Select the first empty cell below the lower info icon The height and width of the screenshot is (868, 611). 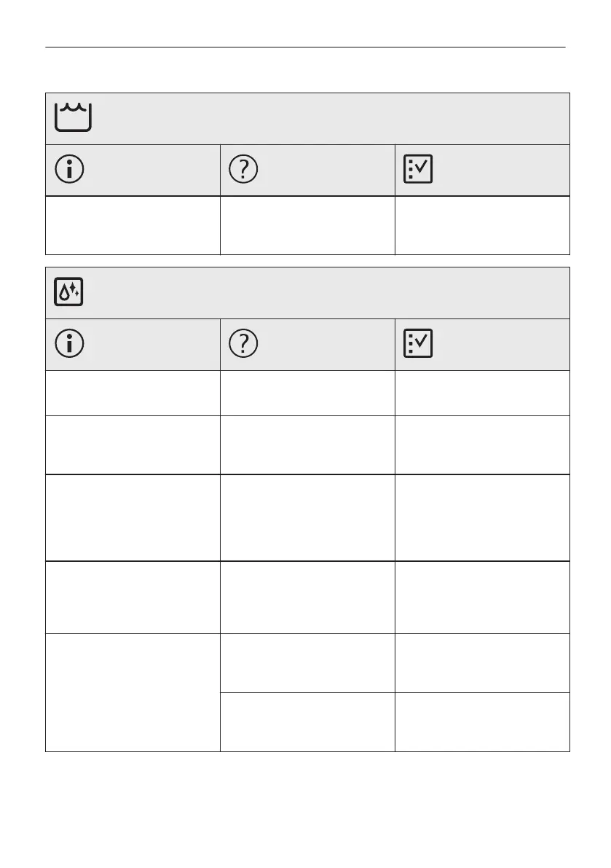(133, 393)
